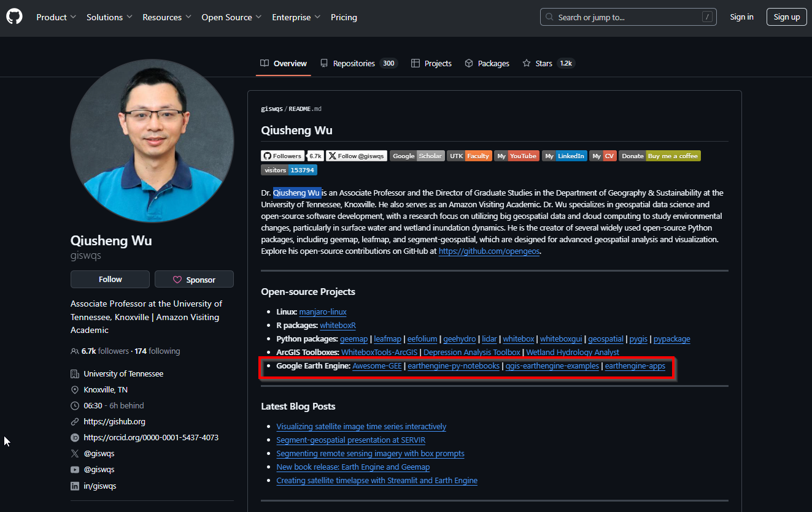Screen dimensions: 812x512
Task: Click the My LinkedIn badge
Action: click(565, 156)
